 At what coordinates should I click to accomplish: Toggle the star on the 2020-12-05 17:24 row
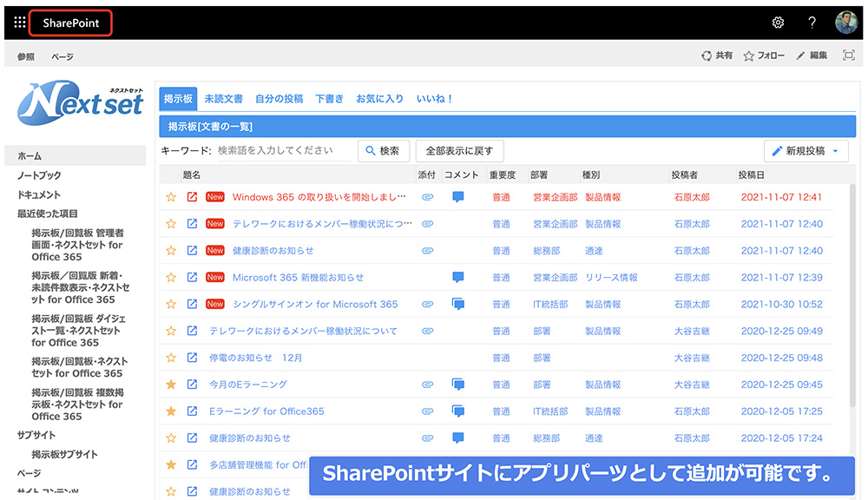[x=171, y=438]
